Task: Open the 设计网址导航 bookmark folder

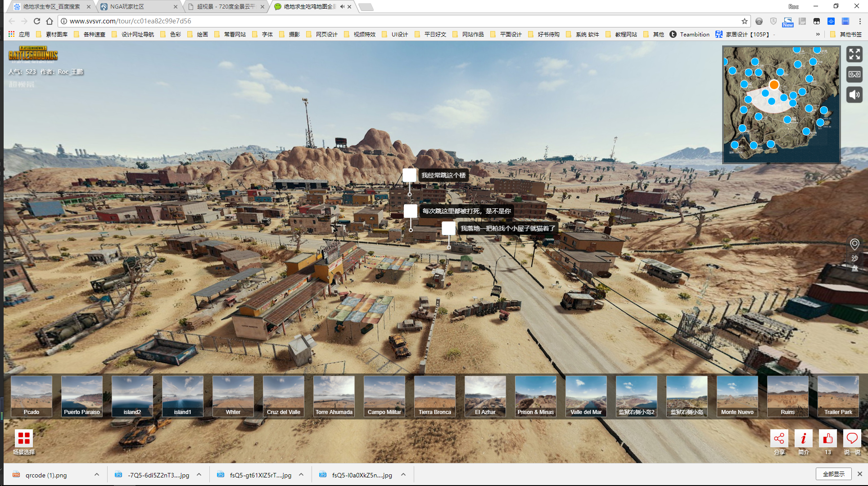Action: tap(133, 34)
